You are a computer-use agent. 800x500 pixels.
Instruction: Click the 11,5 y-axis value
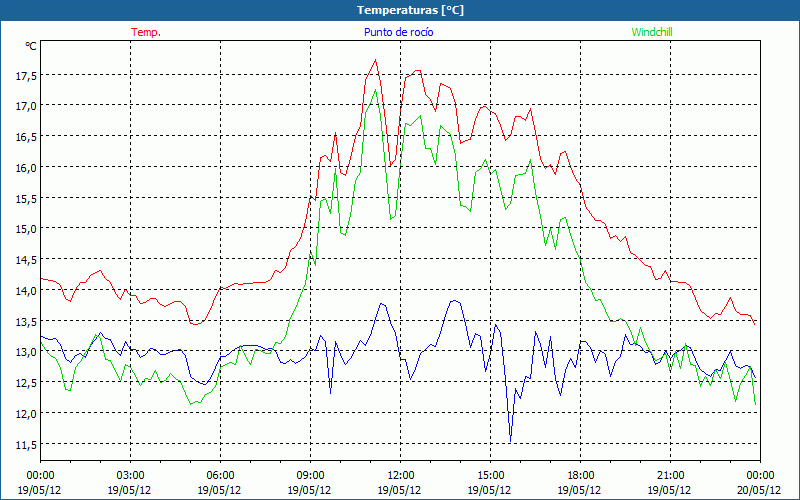(x=26, y=444)
